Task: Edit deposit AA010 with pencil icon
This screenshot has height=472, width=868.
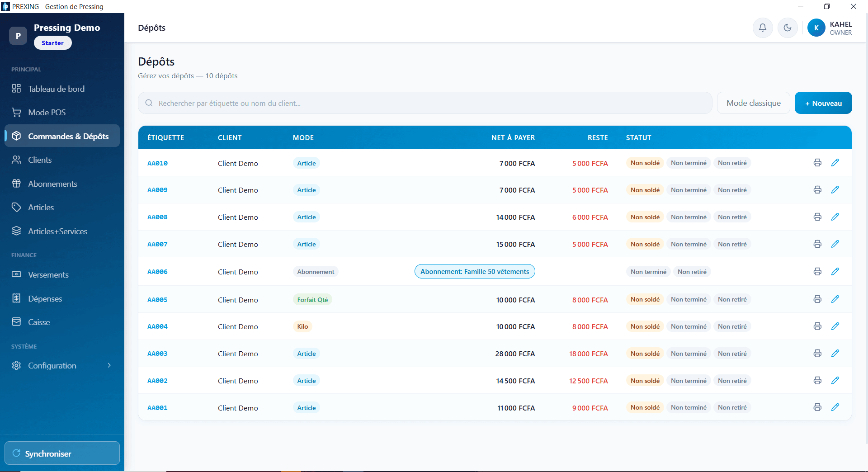Action: [835, 163]
